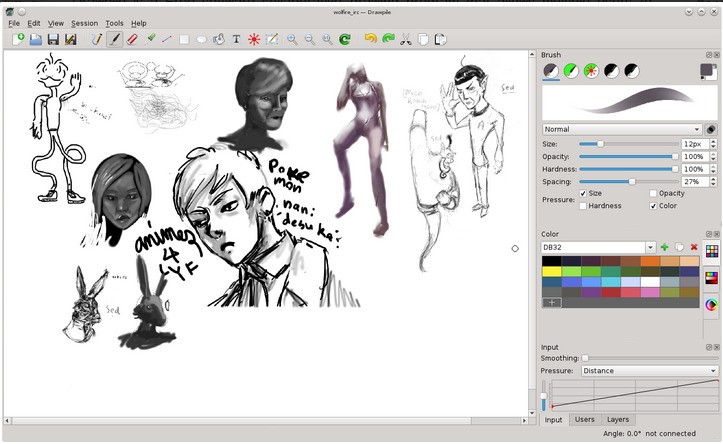The image size is (723, 444).
Task: Click the brush Size slider
Action: pos(629,144)
